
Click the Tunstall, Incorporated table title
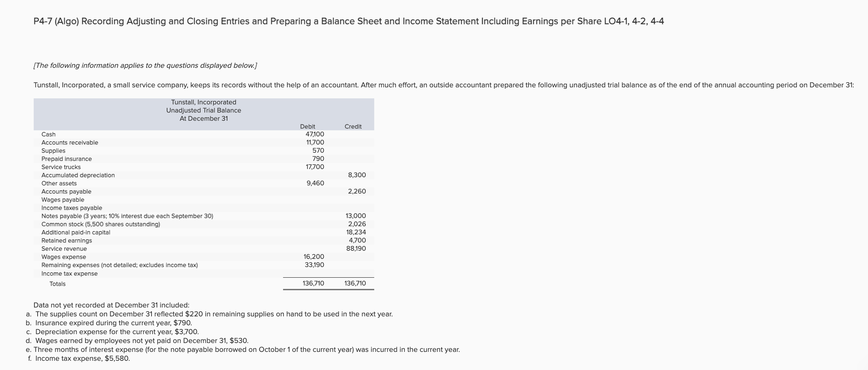tap(203, 102)
